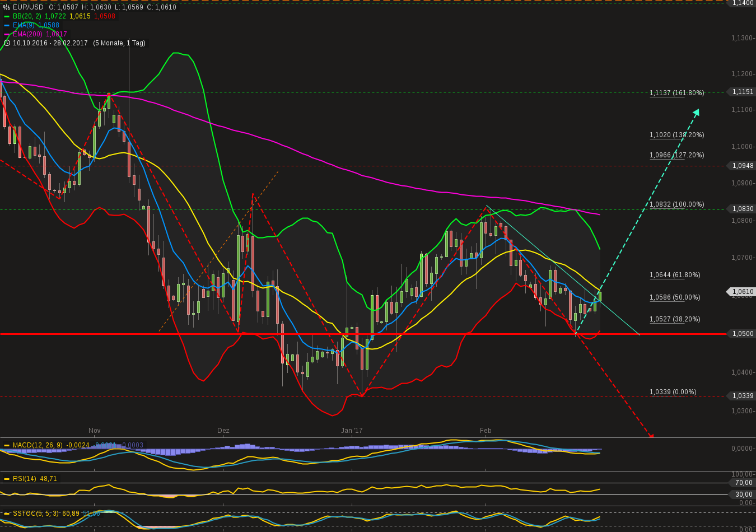Click the 1,0400 price axis label
756x532 pixels.
(742, 372)
